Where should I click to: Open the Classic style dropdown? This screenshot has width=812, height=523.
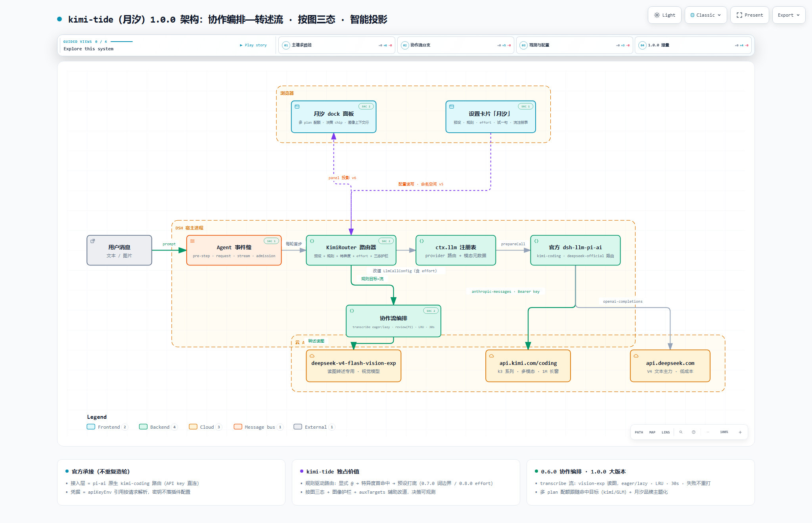tap(705, 15)
